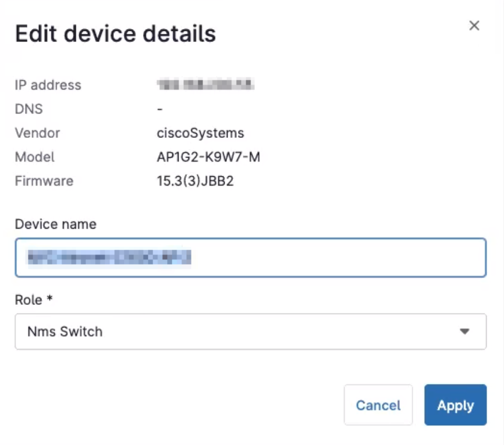Image resolution: width=504 pixels, height=445 pixels.
Task: Open the Role dropdown
Action: click(x=250, y=331)
